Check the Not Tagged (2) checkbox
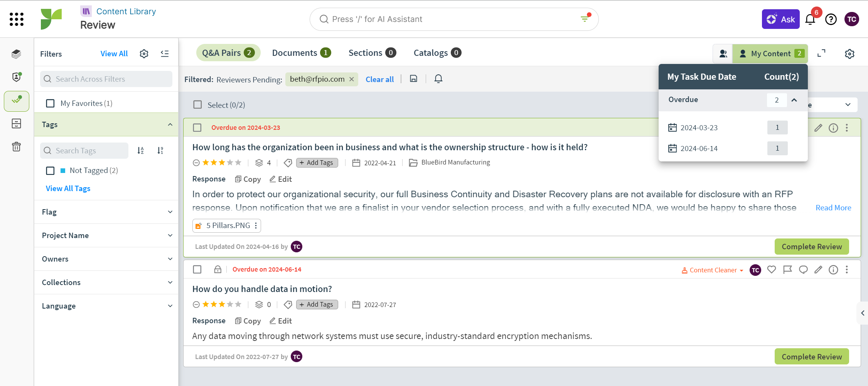Screen dimensions: 868x386 point(50,170)
